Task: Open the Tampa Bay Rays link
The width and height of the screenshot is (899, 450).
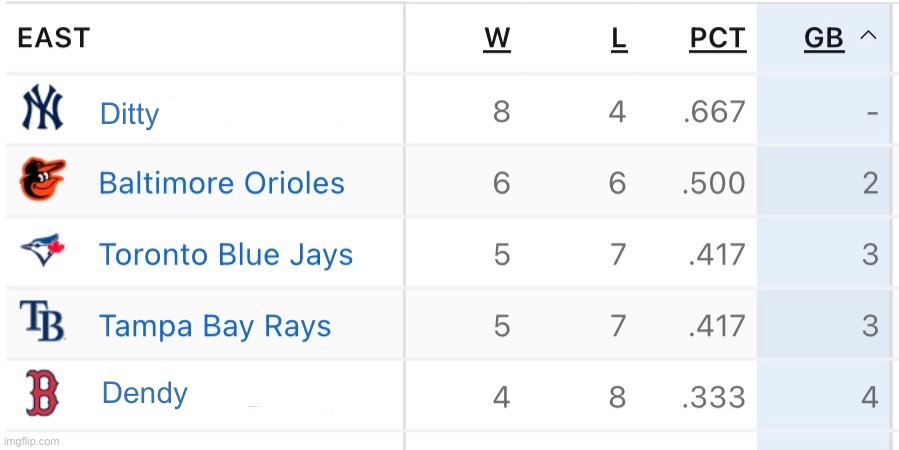Action: click(x=215, y=326)
